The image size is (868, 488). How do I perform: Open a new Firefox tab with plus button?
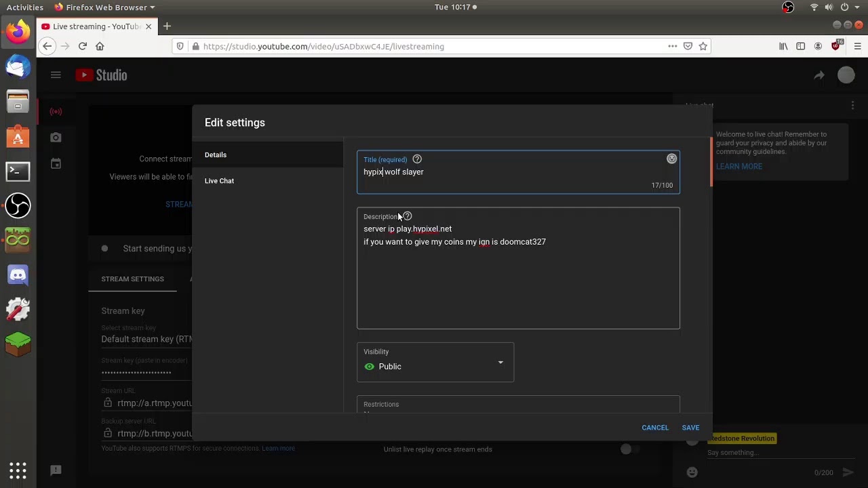tap(167, 26)
